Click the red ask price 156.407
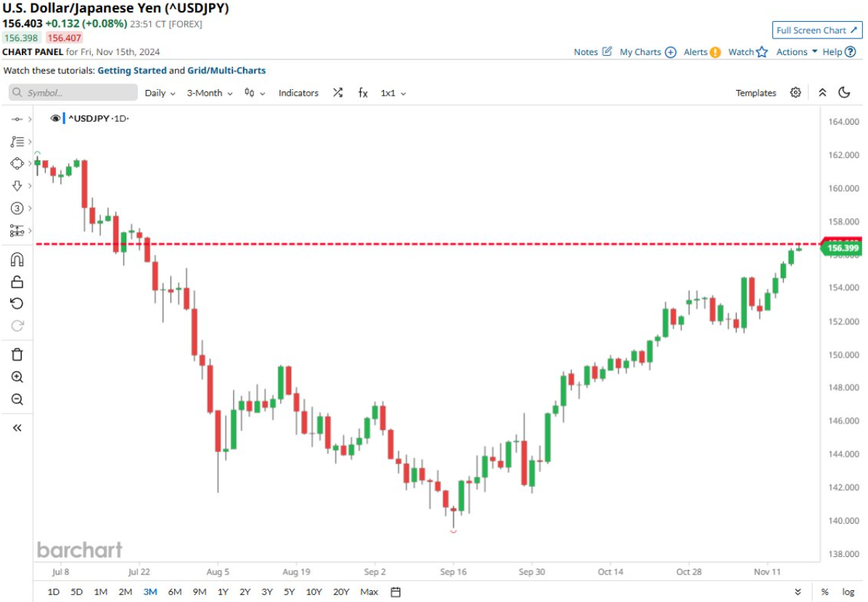Screen dimensions: 868x602 (x=64, y=38)
